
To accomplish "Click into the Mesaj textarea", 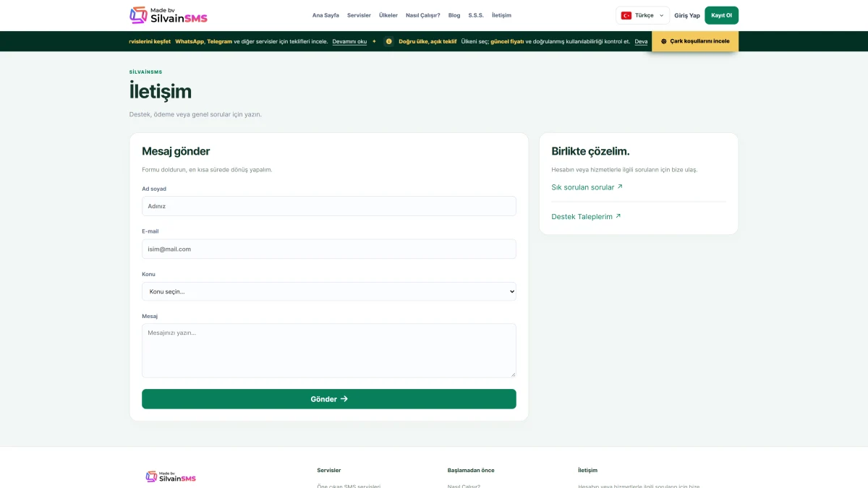I will 329,351.
